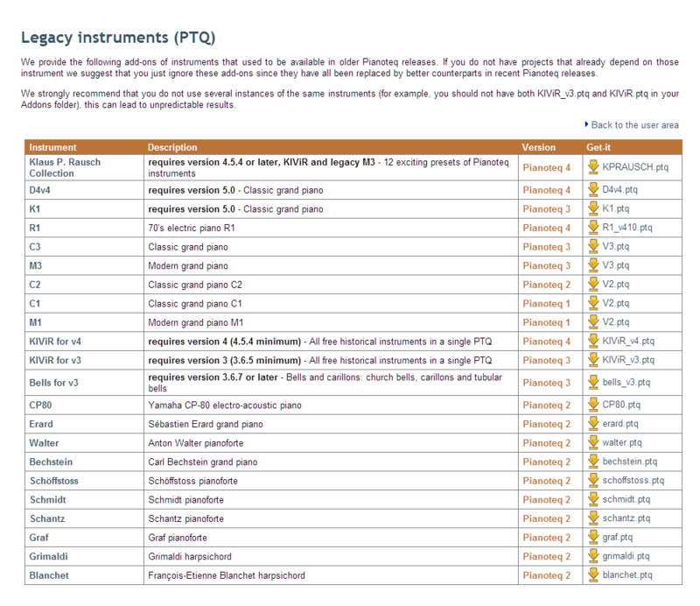The image size is (700, 606).
Task: Open the D4v4.ptq download link
Action: (x=620, y=189)
